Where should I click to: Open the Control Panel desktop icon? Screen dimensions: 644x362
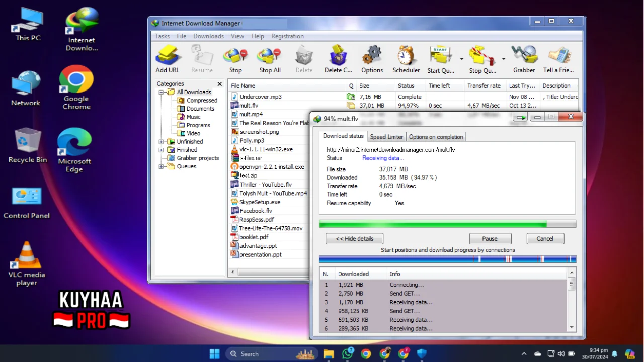(27, 203)
